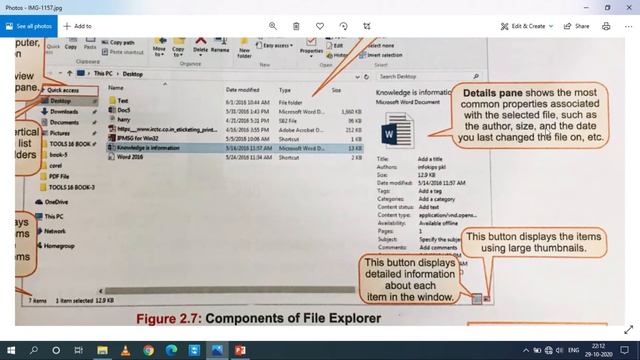Launch Google Chrome from the taskbar

(149, 350)
